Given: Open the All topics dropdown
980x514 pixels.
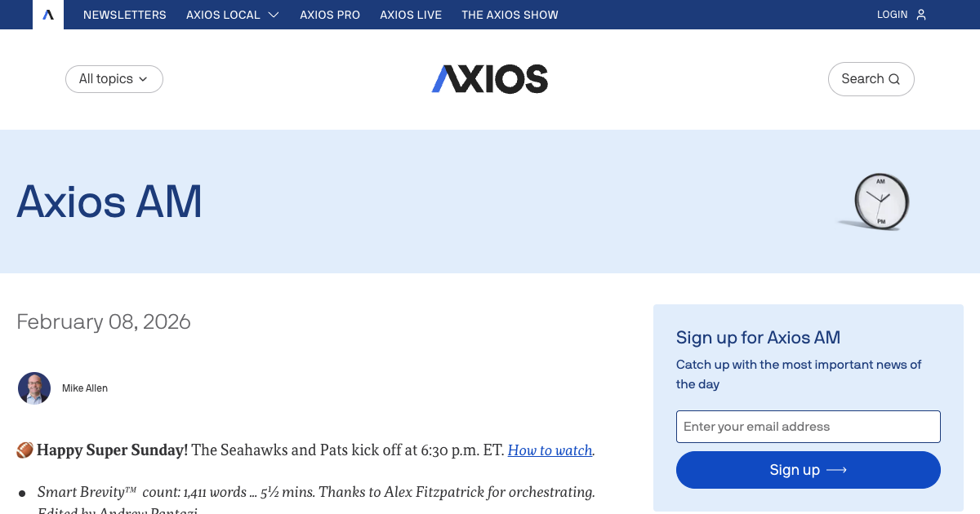Looking at the screenshot, I should point(114,79).
